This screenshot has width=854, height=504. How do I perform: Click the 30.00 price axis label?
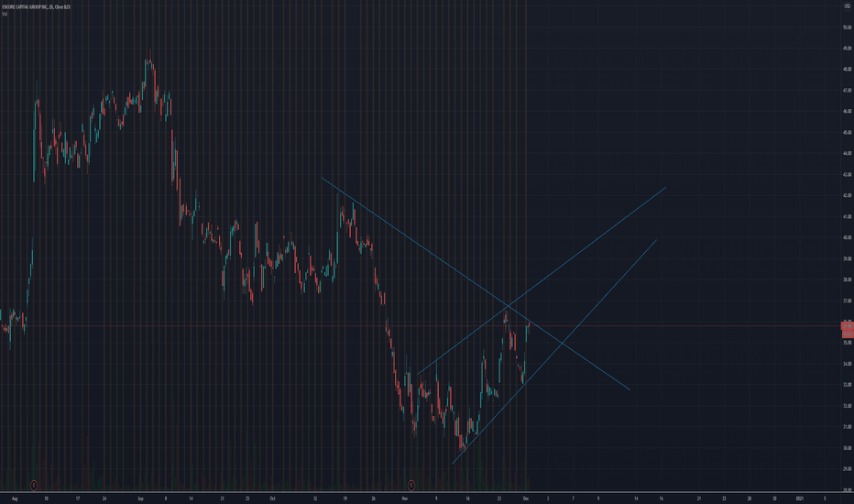[x=848, y=448]
